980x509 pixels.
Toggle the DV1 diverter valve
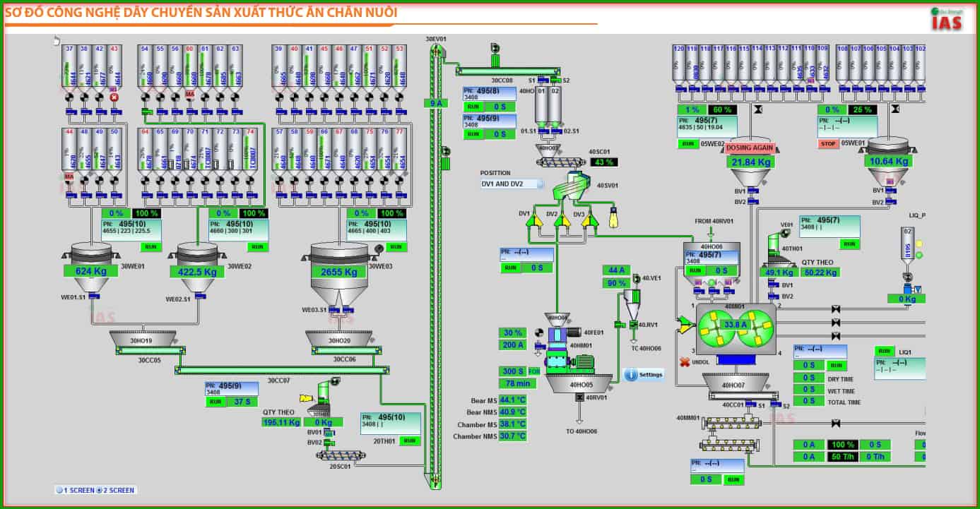pyautogui.click(x=536, y=221)
